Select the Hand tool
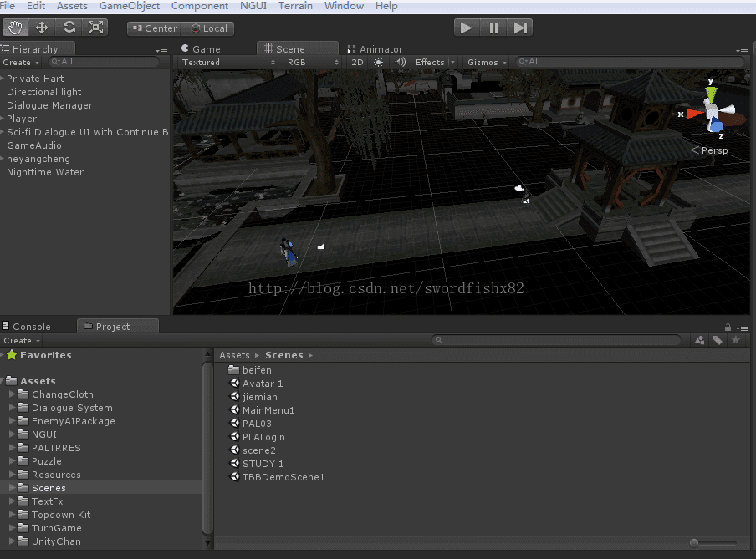The image size is (756, 559). click(x=15, y=28)
